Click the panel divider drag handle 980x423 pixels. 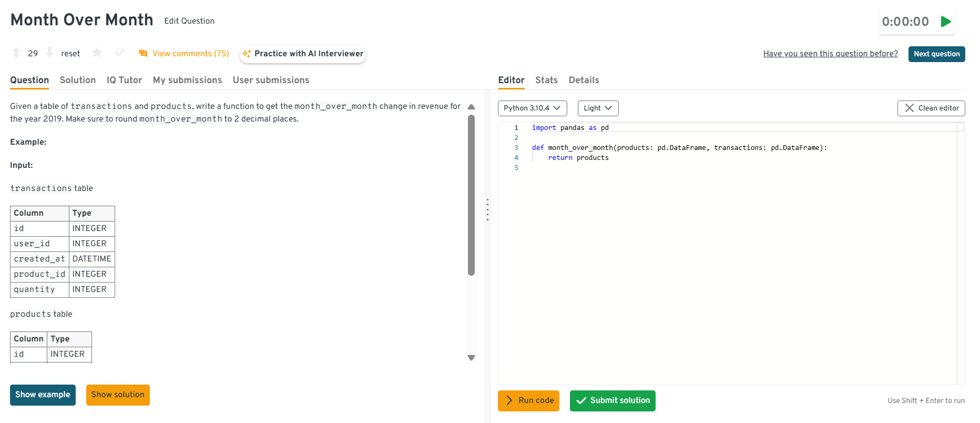tap(487, 209)
